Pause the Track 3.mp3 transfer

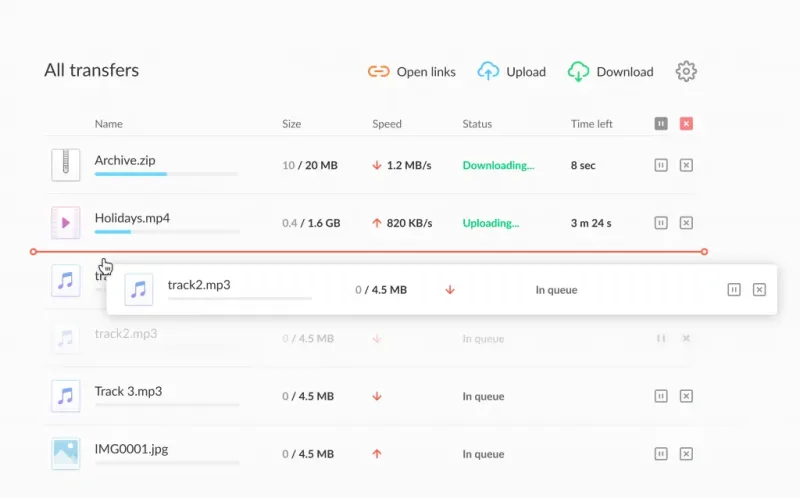(x=661, y=396)
